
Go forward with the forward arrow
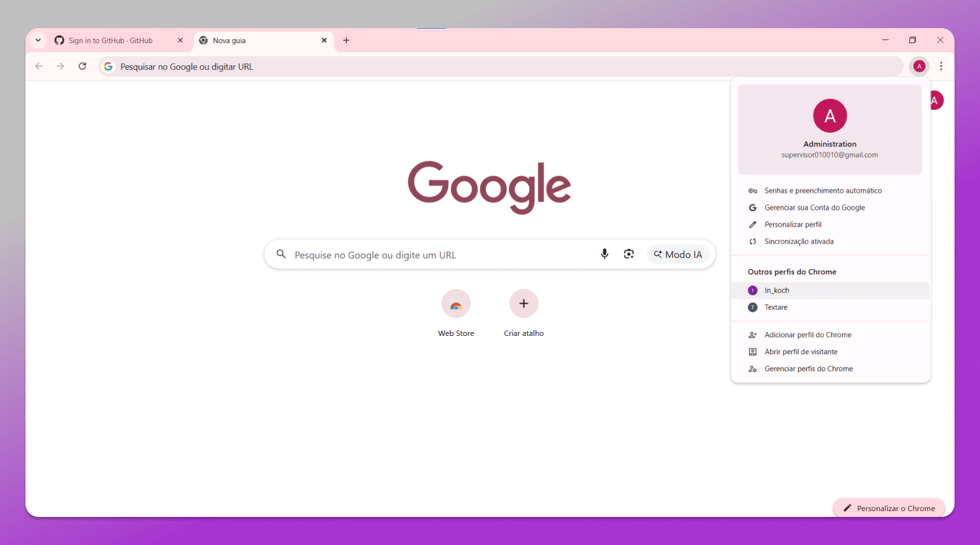(61, 66)
